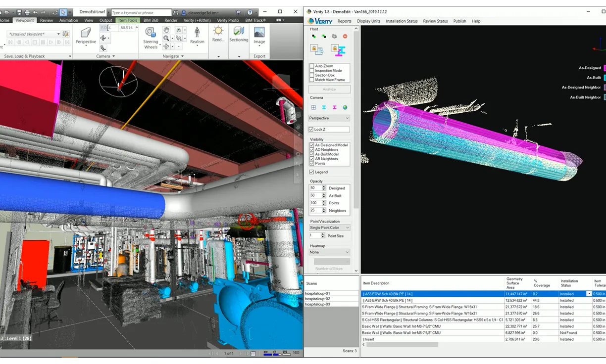The width and height of the screenshot is (606, 364).
Task: Click the shopping cart icon in title bar
Action: 238,12
